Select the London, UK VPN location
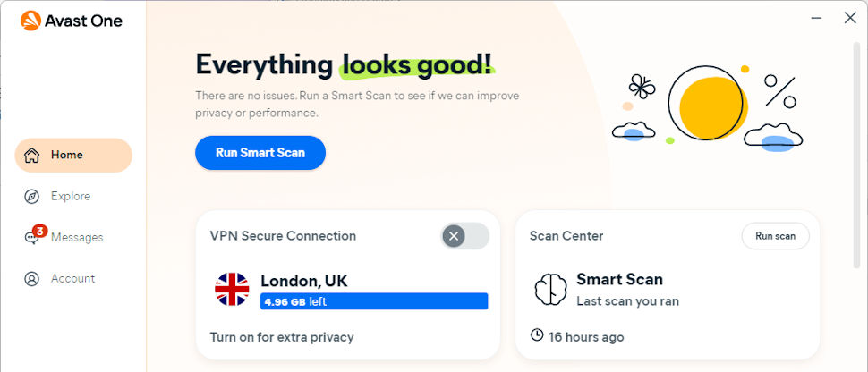 [303, 281]
